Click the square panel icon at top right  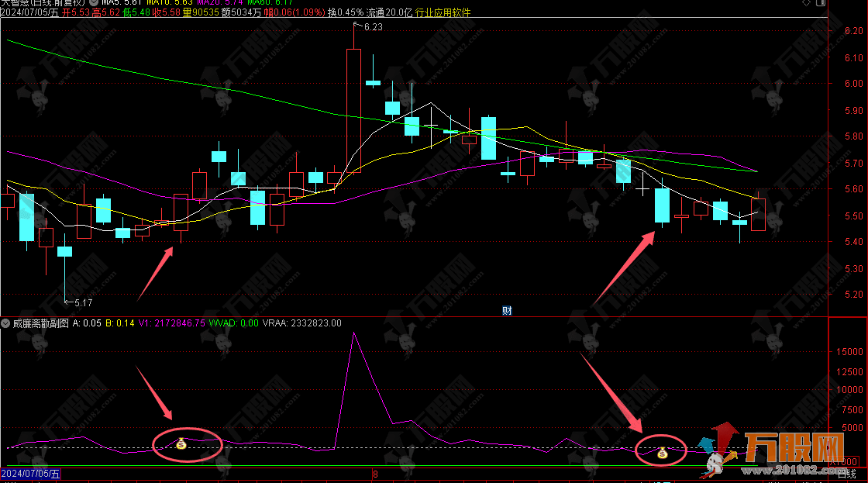(821, 2)
